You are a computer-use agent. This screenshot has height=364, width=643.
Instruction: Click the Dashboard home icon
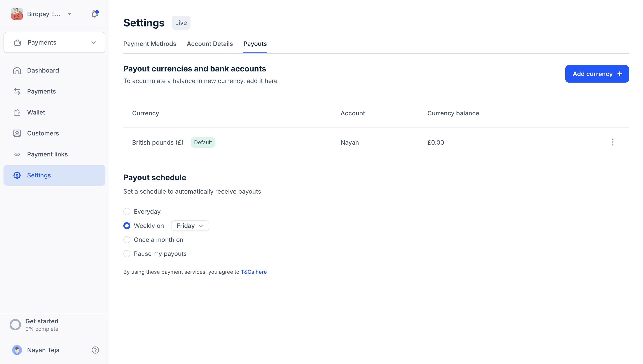click(x=17, y=71)
